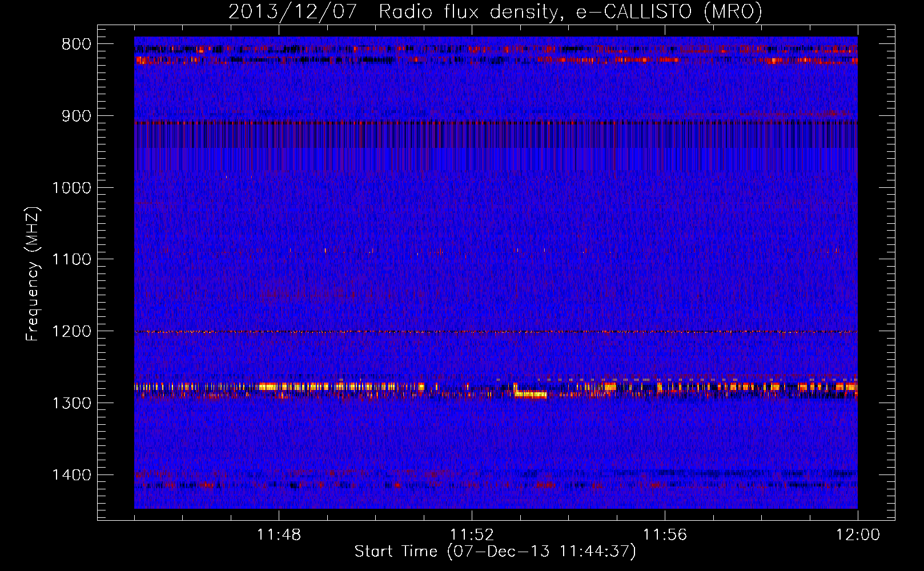
Task: Click the 'Frequency (MHZ)' axis label
Action: tap(33, 274)
